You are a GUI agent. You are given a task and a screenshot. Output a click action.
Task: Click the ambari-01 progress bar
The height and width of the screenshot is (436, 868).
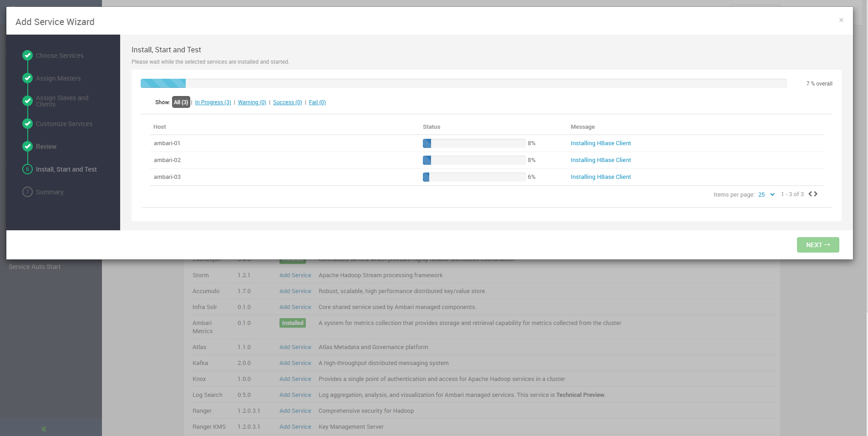[474, 143]
